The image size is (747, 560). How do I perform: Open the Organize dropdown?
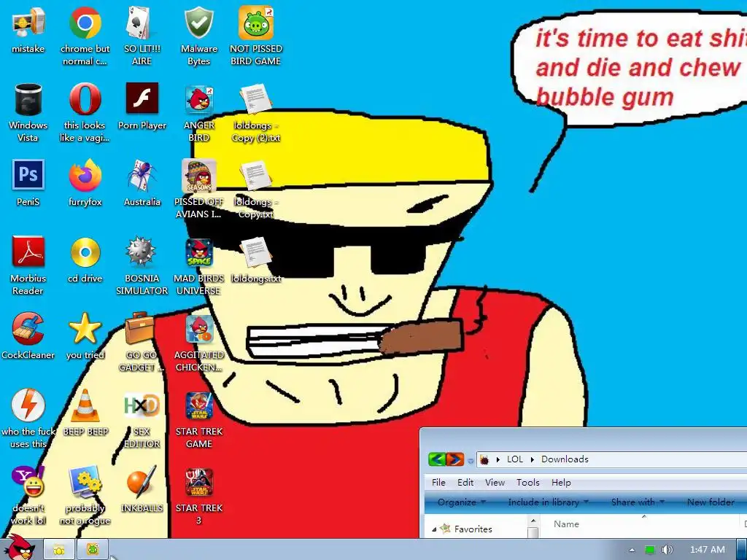461,502
